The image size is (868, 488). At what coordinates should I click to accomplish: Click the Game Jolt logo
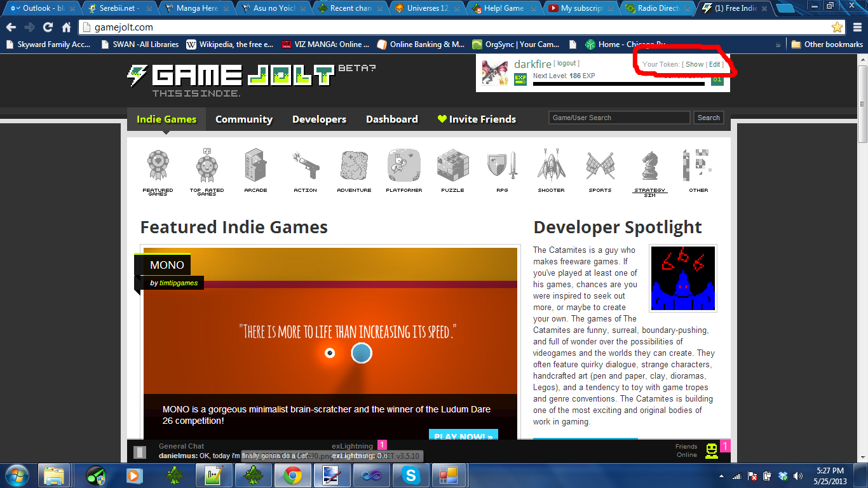coord(230,76)
